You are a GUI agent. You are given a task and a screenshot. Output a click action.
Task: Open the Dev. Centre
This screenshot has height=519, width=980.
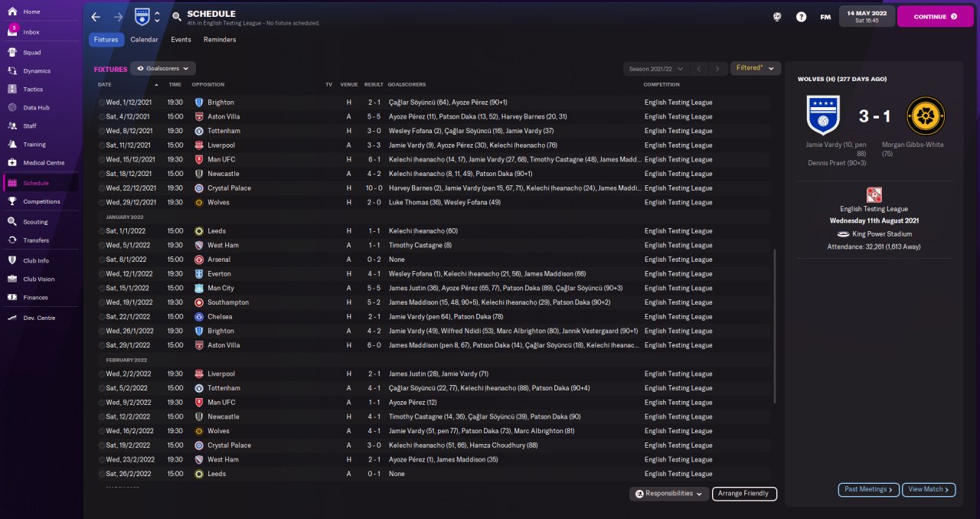40,318
